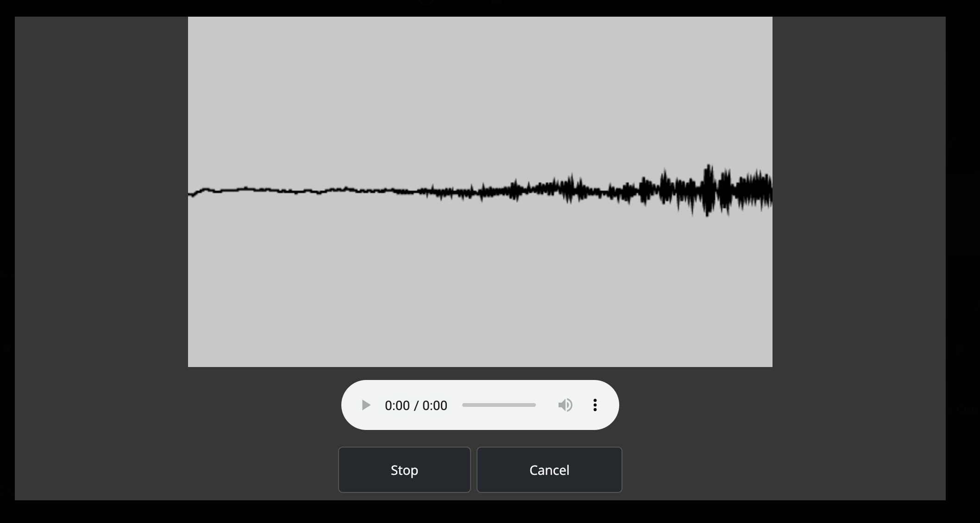This screenshot has width=980, height=523.
Task: Cancel the recording dialog
Action: (x=549, y=470)
